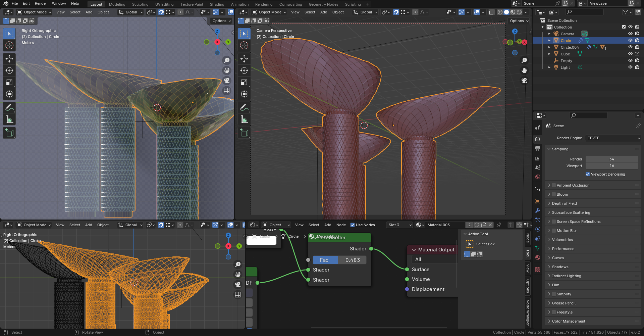This screenshot has height=336, width=644.
Task: Click the Select Box active tool button
Action: (470, 244)
